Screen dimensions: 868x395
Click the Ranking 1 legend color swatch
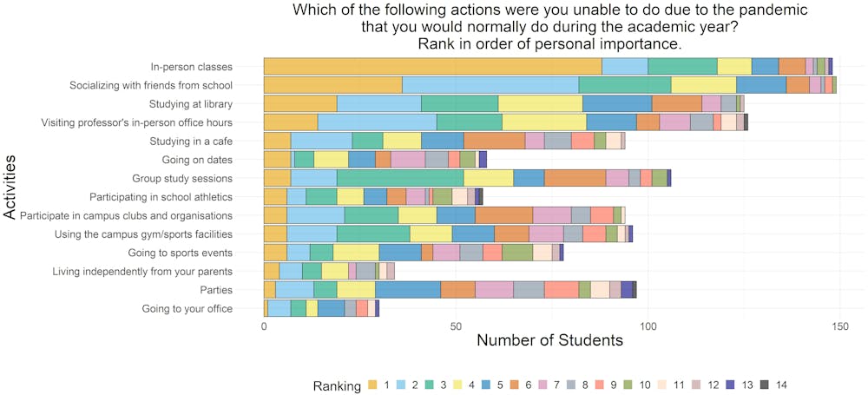[x=373, y=385]
